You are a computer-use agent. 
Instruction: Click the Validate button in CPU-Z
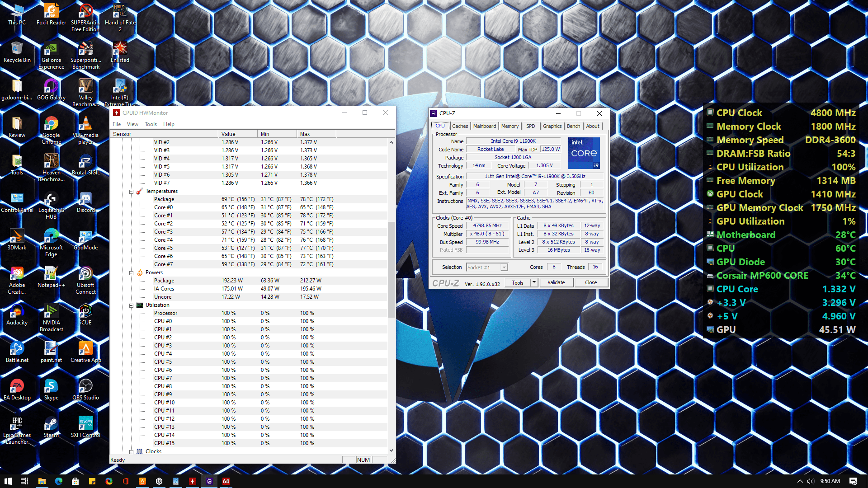pyautogui.click(x=556, y=282)
